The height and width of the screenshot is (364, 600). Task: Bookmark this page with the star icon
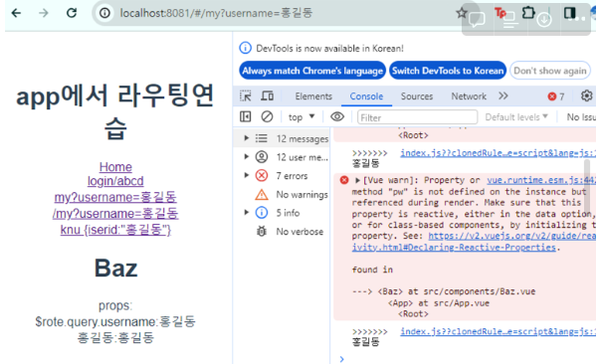pyautogui.click(x=462, y=13)
